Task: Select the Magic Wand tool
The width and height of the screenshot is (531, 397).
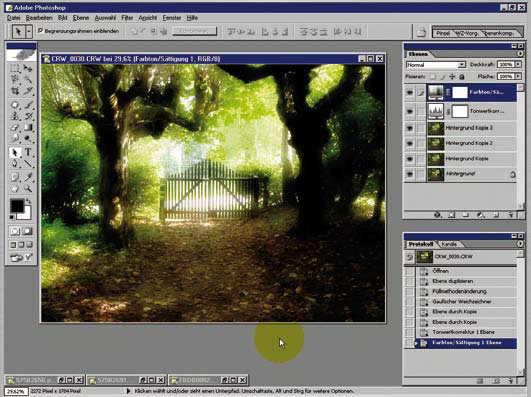Action: 28,80
